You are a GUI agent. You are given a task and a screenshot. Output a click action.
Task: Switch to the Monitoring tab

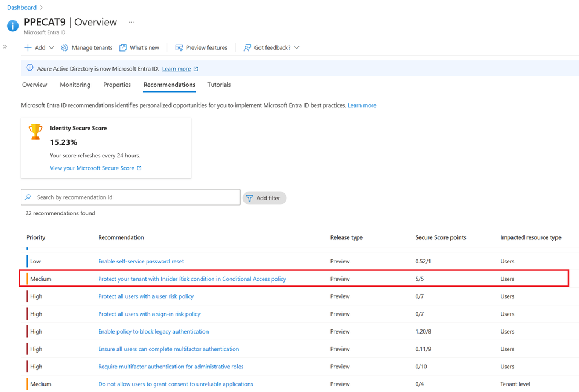(75, 85)
